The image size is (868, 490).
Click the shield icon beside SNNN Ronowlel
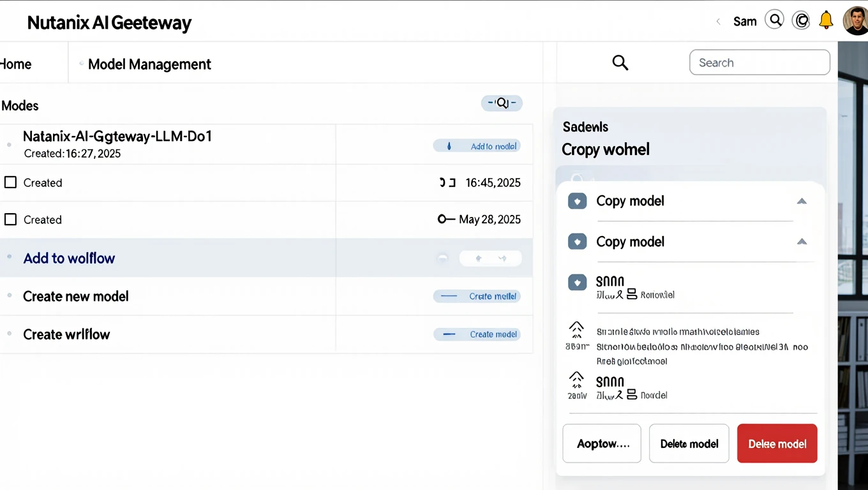coord(577,282)
